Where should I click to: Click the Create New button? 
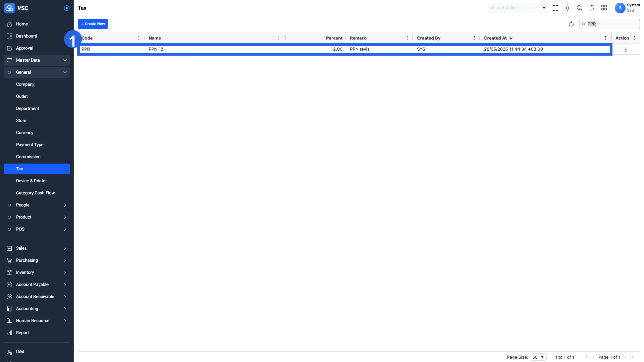[x=93, y=24]
